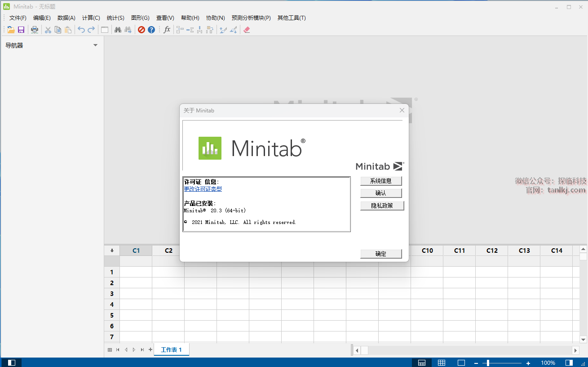Screen dimensions: 588x367
Task: Open the worksheet list button beside tabs
Action: click(110, 350)
